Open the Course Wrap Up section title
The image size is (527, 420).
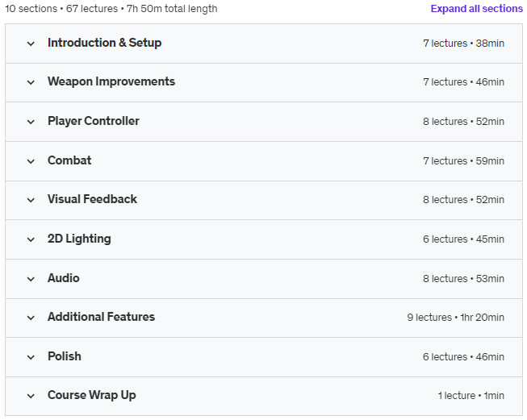point(92,395)
